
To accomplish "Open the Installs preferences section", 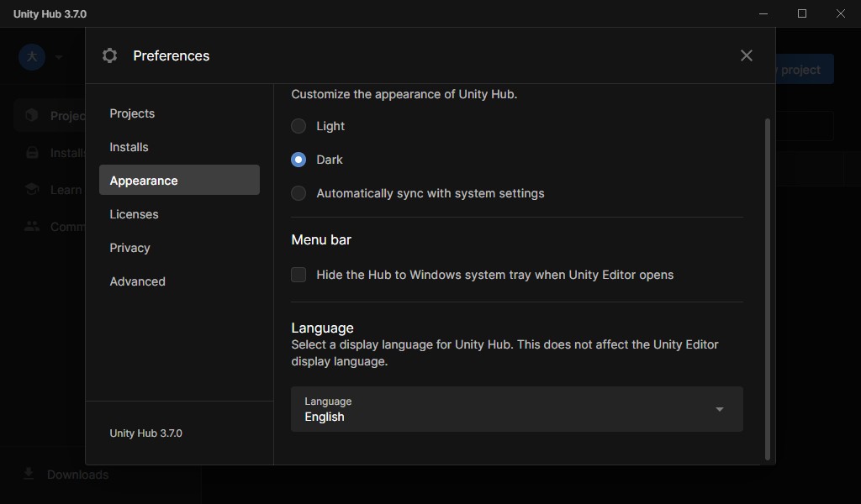I will [x=129, y=147].
